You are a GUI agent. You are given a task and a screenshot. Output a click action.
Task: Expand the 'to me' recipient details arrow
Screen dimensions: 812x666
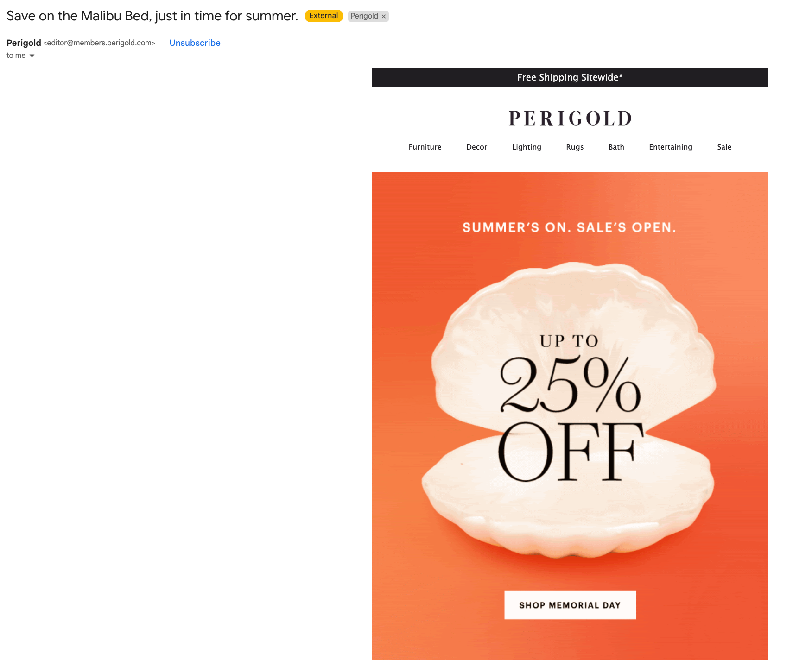[x=32, y=56]
